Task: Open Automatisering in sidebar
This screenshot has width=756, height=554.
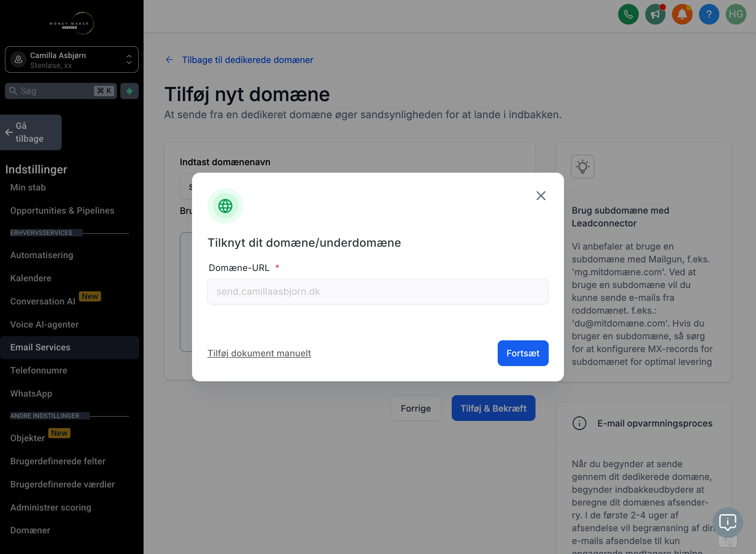Action: coord(42,255)
